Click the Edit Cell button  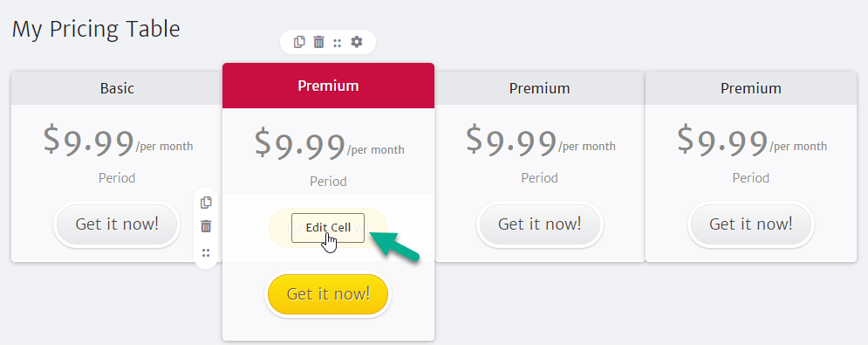pyautogui.click(x=328, y=228)
